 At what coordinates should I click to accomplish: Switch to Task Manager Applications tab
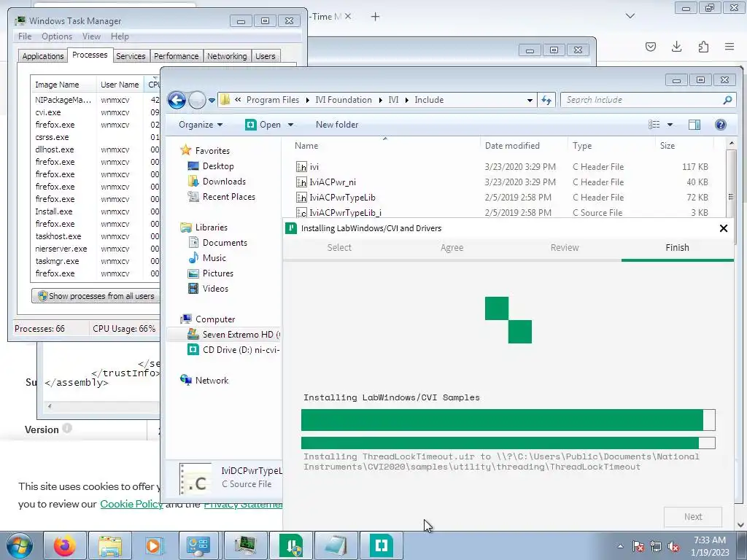pyautogui.click(x=43, y=56)
